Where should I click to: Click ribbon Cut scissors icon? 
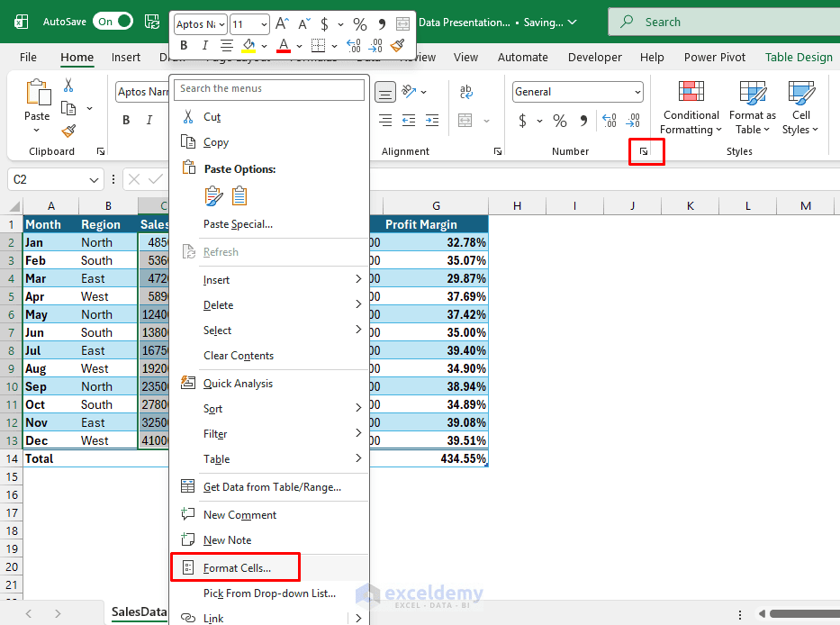point(68,86)
